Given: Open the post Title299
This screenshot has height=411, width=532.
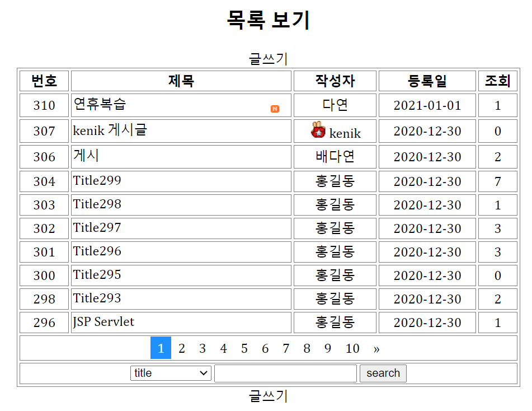Looking at the screenshot, I should [x=97, y=180].
